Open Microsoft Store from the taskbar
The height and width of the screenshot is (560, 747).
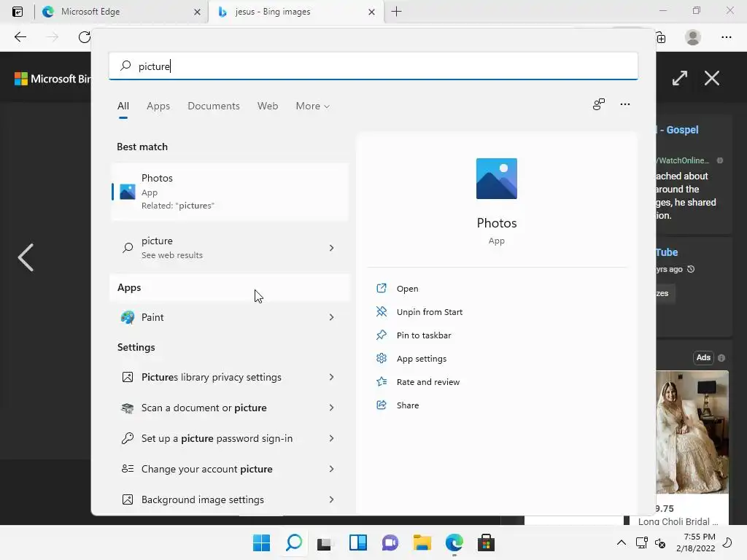(x=486, y=542)
